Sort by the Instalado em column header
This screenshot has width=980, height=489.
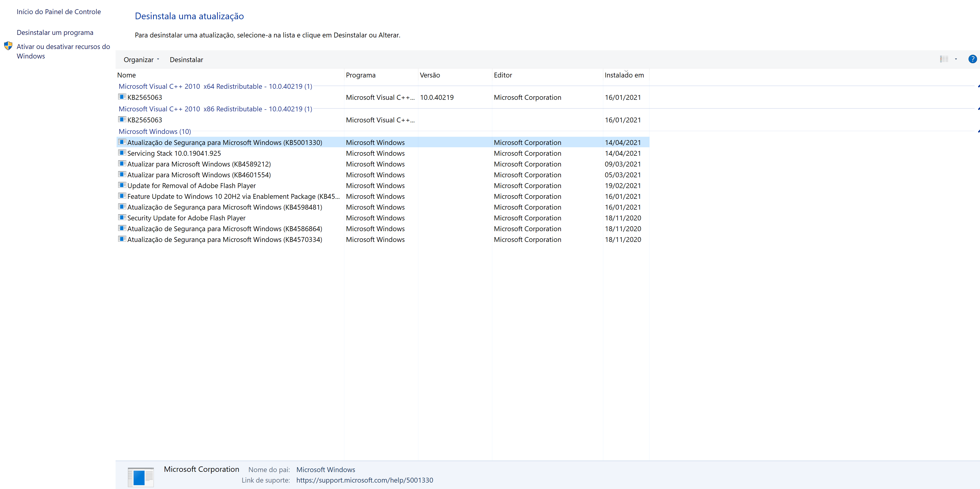point(626,75)
